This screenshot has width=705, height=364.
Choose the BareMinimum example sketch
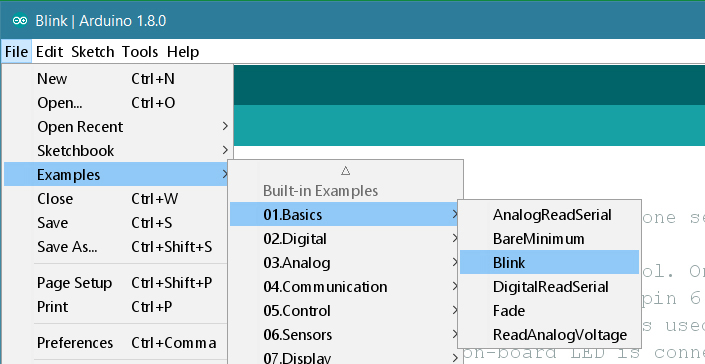coord(549,239)
